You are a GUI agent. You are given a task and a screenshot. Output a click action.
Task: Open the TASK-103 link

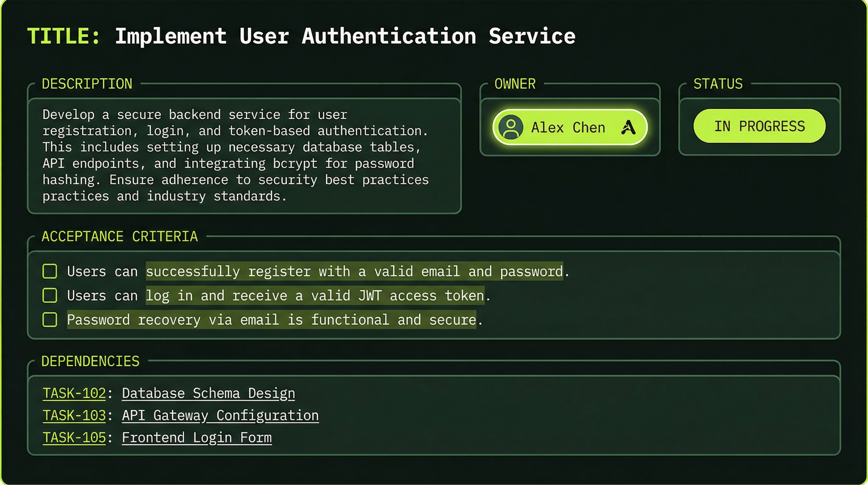74,415
